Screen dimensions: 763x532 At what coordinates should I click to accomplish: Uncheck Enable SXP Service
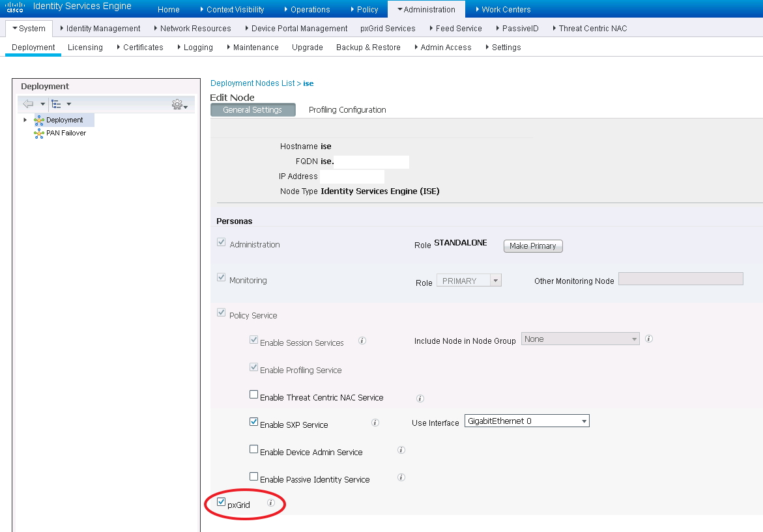click(x=253, y=421)
